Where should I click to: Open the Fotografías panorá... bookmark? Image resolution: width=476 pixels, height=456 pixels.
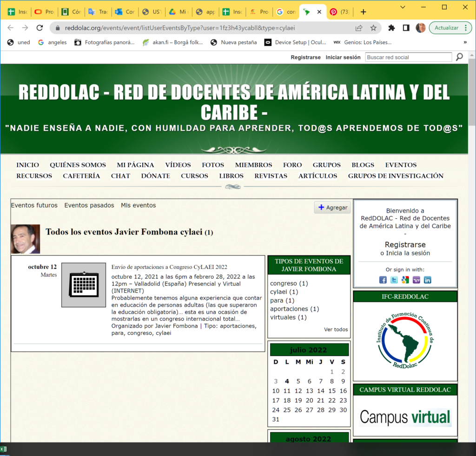point(105,42)
